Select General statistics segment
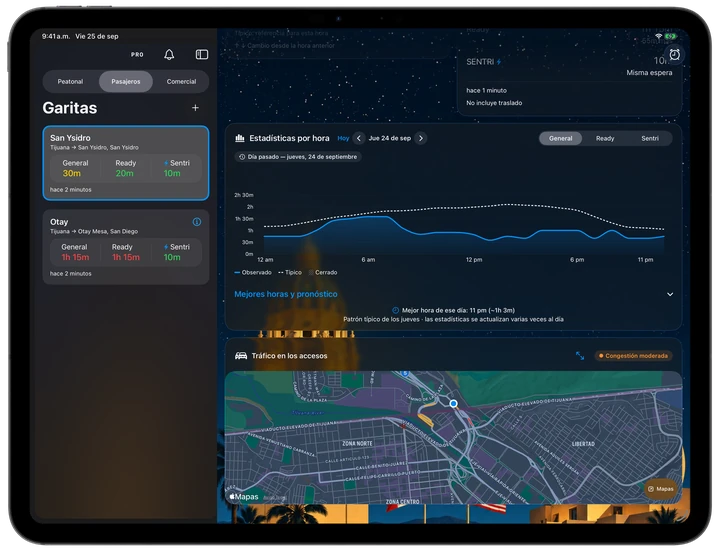720x552 pixels. (561, 138)
